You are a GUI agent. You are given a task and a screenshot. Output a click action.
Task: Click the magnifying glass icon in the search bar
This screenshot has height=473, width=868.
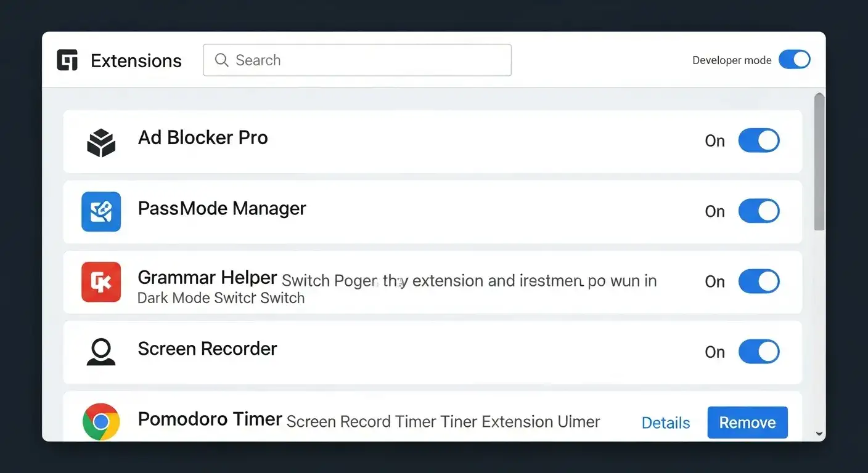click(221, 60)
